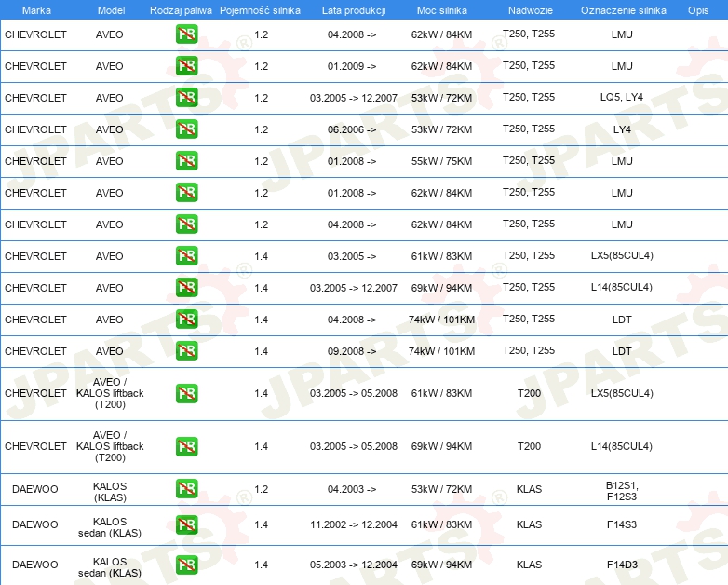Select the '11.2002 -> 12.2004' date cell
728x585 pixels.
click(354, 524)
